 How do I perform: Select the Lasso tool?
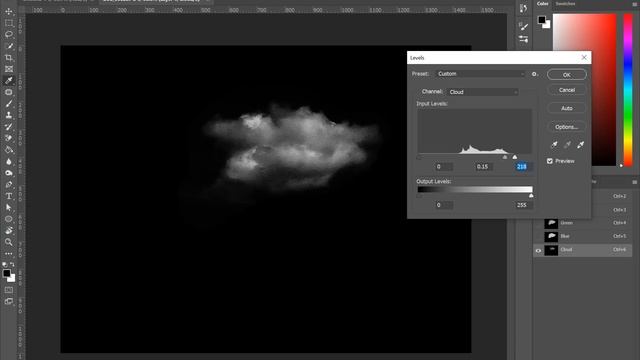(9, 35)
